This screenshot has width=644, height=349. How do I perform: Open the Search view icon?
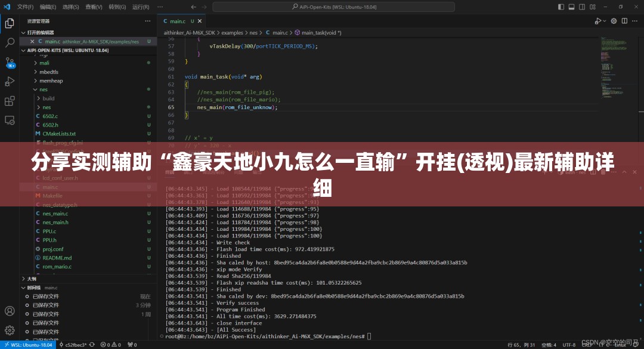pos(10,43)
